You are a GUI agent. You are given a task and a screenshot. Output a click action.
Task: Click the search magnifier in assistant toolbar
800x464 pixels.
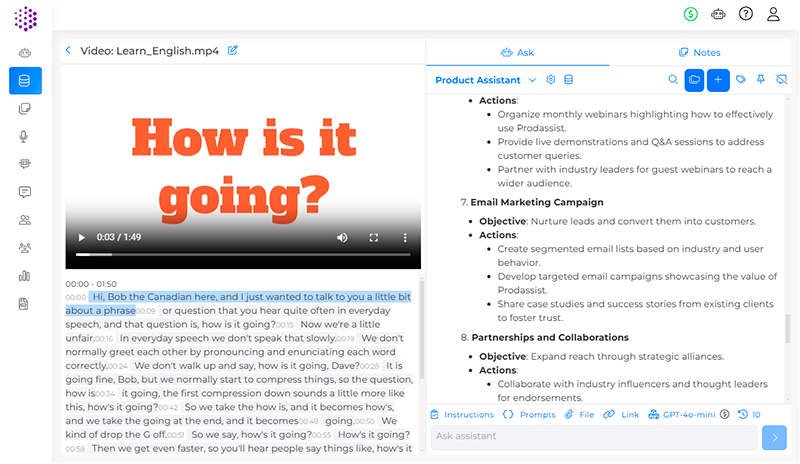pyautogui.click(x=673, y=80)
